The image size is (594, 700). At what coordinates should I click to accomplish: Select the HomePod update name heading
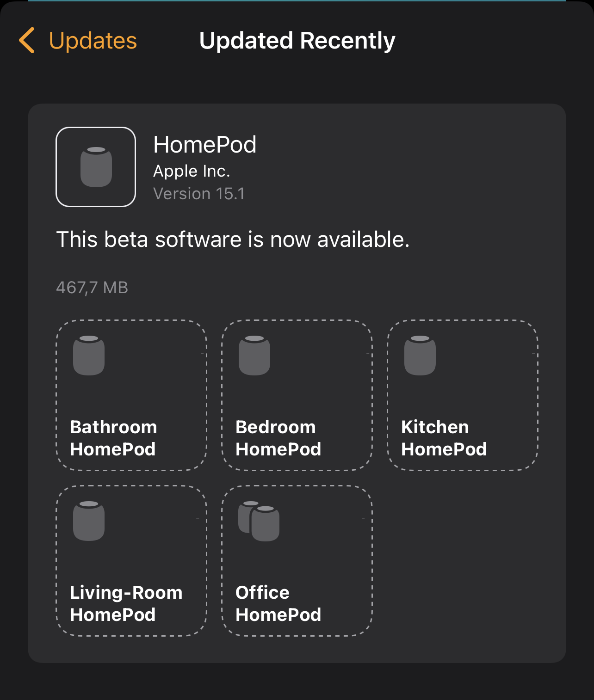pyautogui.click(x=204, y=145)
